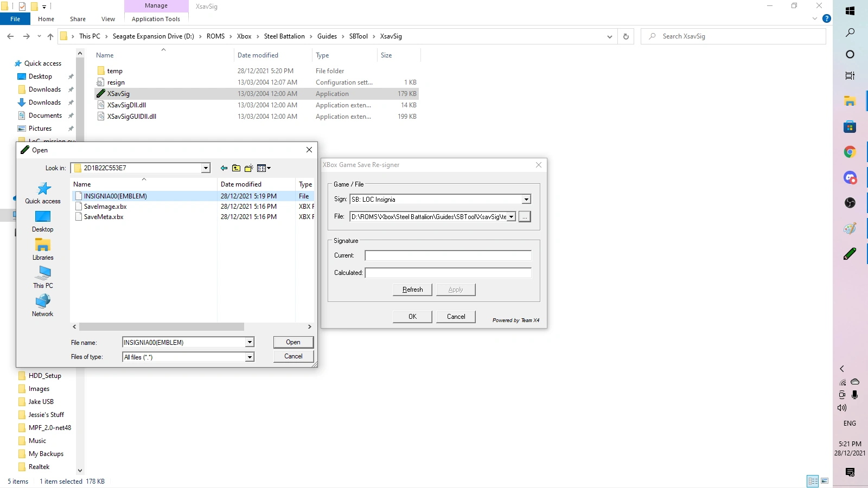
Task: Create new folder in Open dialog
Action: point(249,168)
